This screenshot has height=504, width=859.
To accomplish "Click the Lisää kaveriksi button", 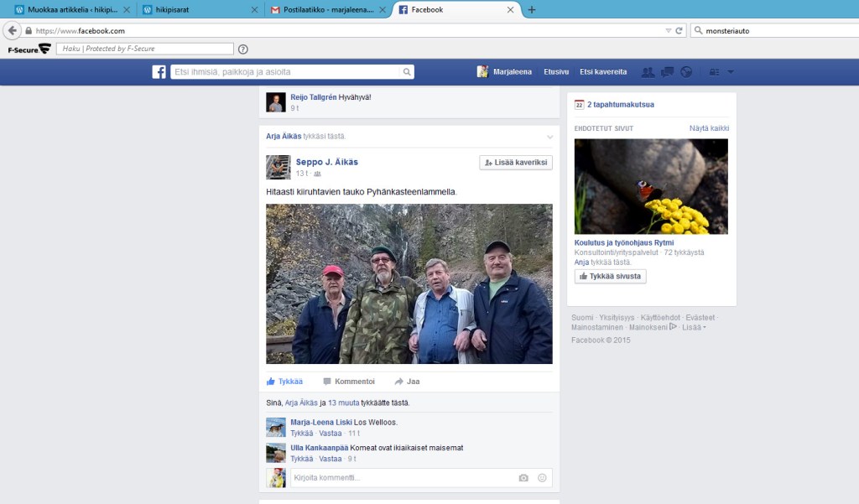I will pos(515,162).
